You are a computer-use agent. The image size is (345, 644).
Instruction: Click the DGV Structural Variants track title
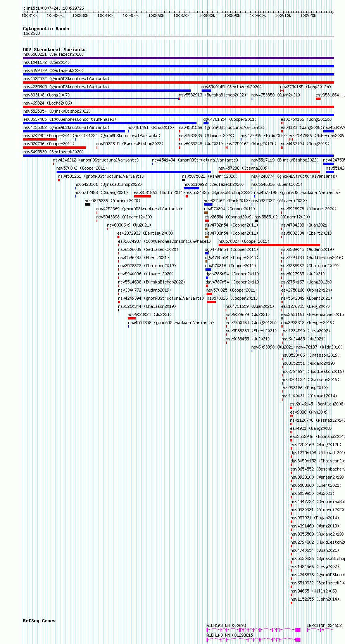tap(54, 50)
